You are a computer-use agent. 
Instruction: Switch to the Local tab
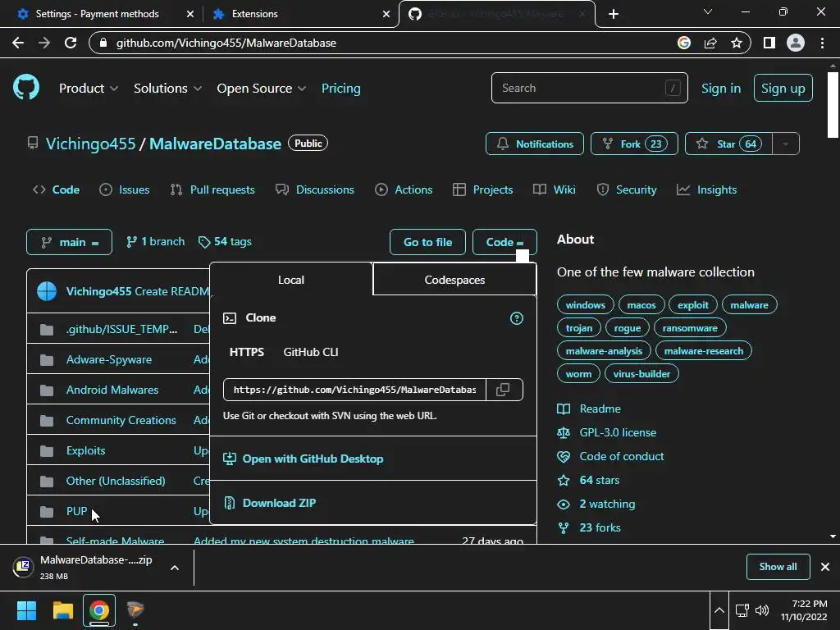[x=291, y=280]
